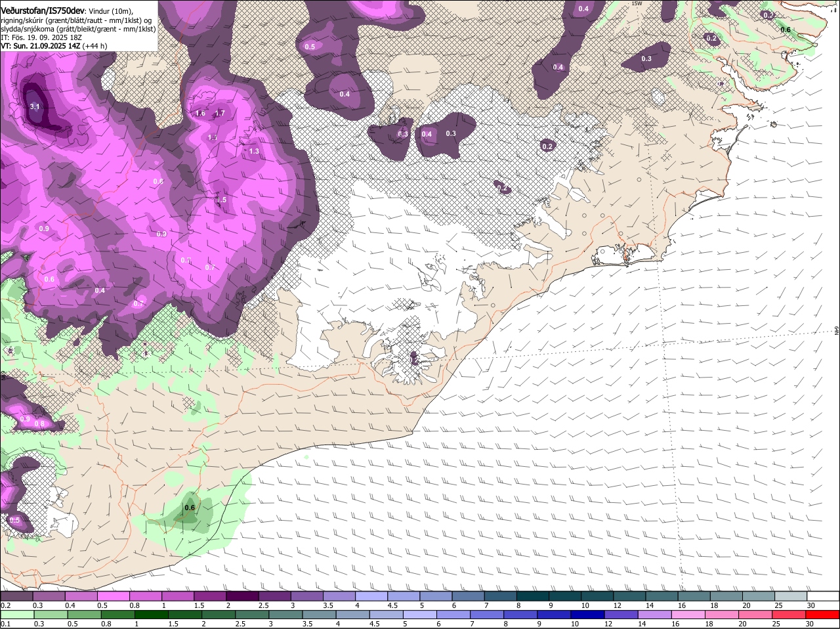Click the 1.3 value label on the map
The width and height of the screenshot is (840, 629).
[254, 151]
